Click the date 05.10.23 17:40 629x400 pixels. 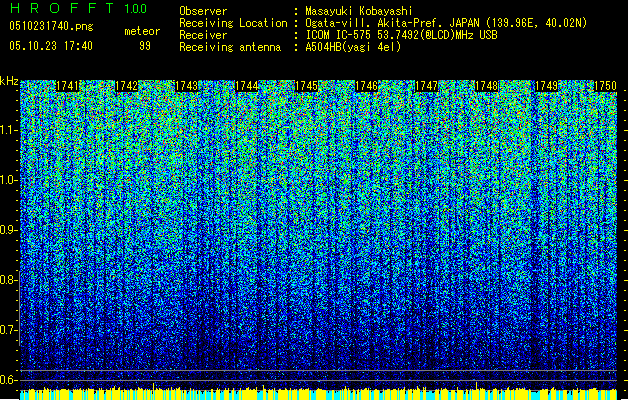[51, 46]
